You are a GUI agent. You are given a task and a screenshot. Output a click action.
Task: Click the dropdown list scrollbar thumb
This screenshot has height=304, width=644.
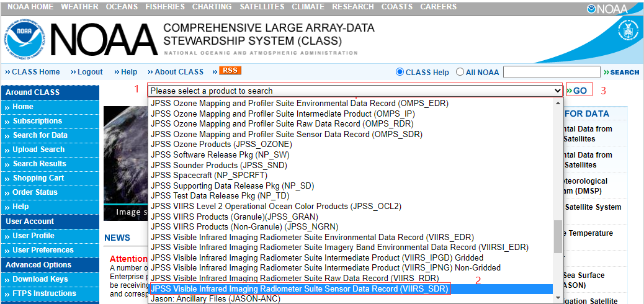pyautogui.click(x=558, y=236)
